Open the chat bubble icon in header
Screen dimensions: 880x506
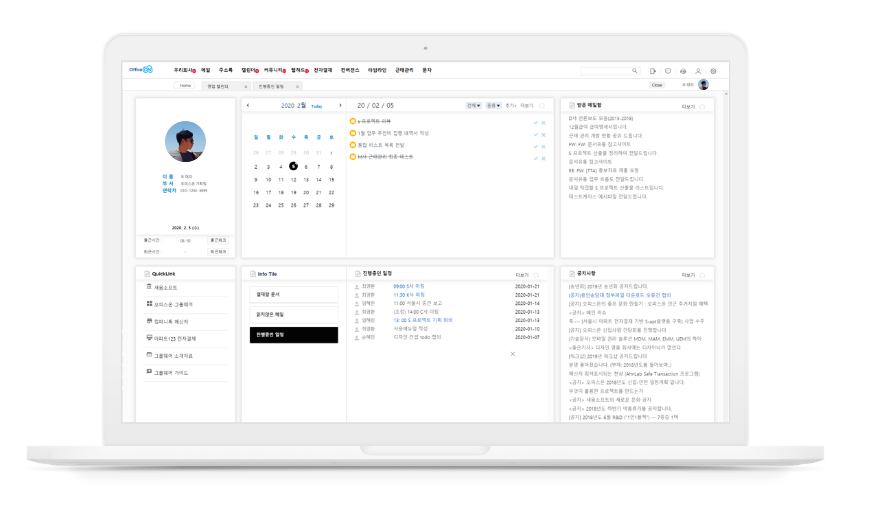[668, 71]
